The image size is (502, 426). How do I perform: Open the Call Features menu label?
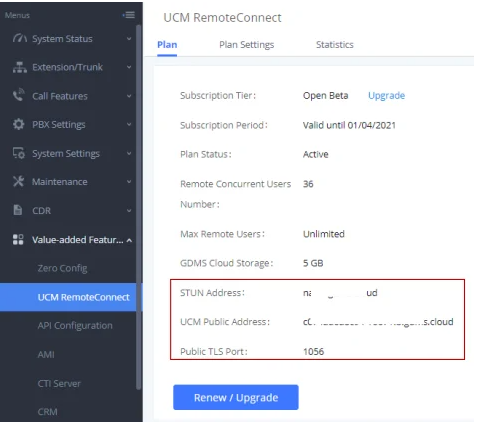(60, 96)
